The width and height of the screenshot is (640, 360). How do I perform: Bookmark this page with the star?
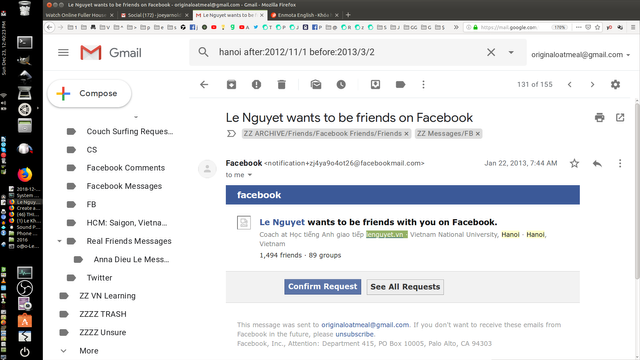[x=598, y=27]
